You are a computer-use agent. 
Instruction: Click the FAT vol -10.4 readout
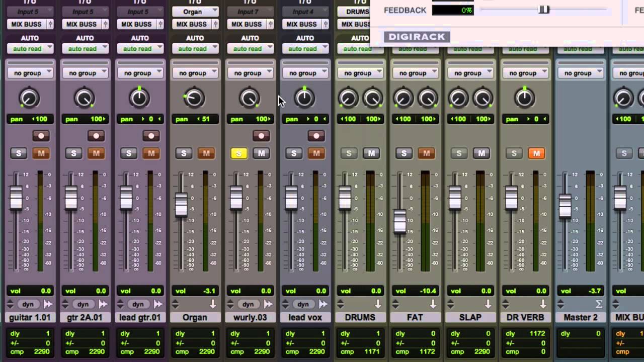point(415,291)
